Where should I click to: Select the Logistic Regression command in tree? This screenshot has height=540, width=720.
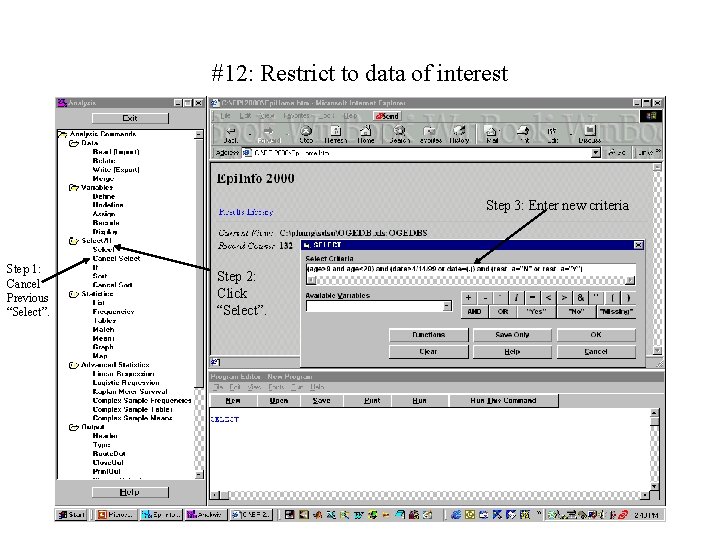point(126,383)
